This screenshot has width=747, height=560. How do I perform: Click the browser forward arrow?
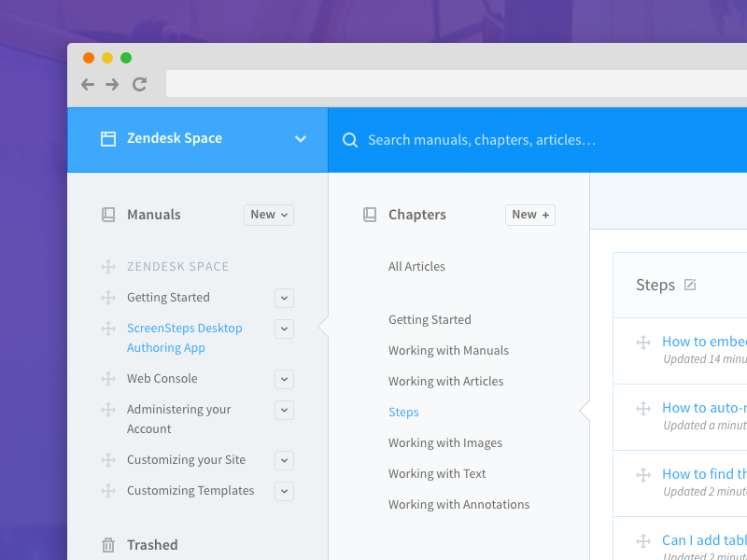[x=112, y=85]
